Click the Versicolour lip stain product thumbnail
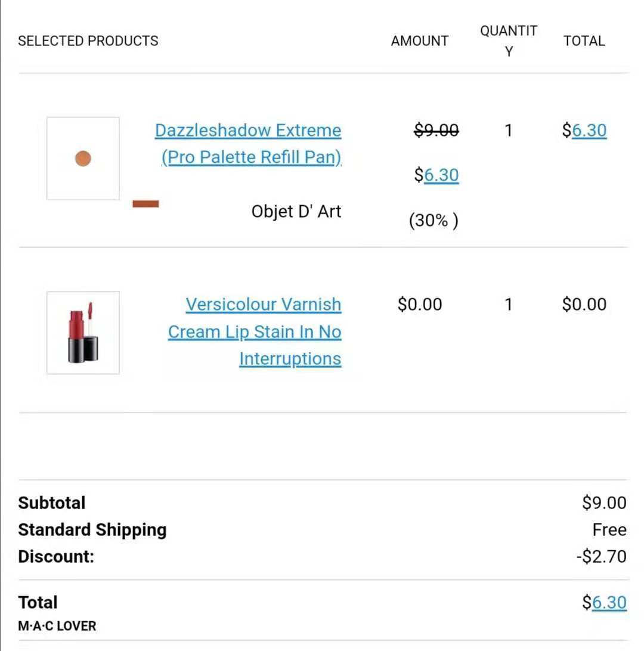The image size is (644, 651). click(x=83, y=333)
